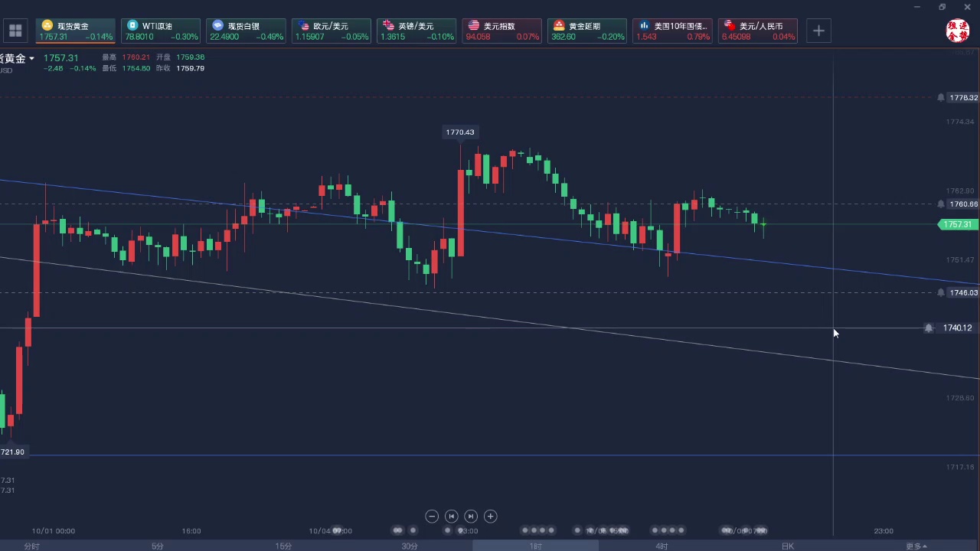Expand the 现货黄金 symbol dropdown
Image resolution: width=980 pixels, height=551 pixels.
pos(31,59)
